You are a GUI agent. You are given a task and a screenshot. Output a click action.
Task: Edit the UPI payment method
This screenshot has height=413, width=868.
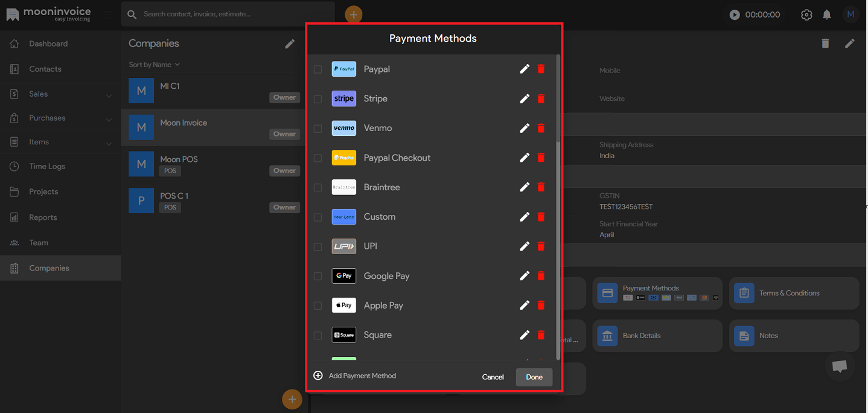[x=525, y=246]
